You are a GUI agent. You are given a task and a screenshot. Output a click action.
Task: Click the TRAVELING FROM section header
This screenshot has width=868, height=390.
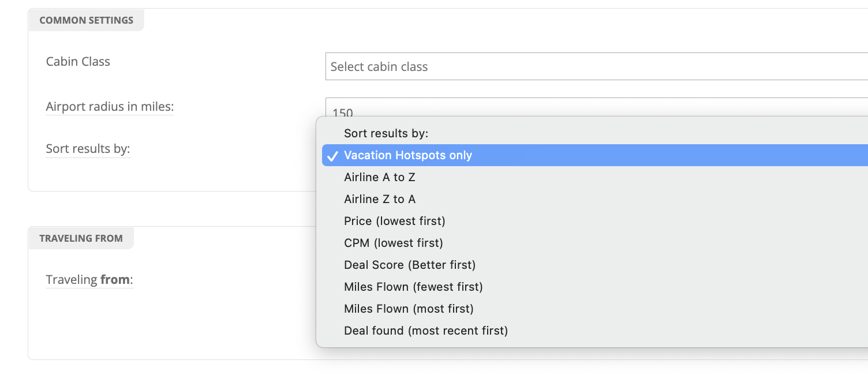coord(81,238)
